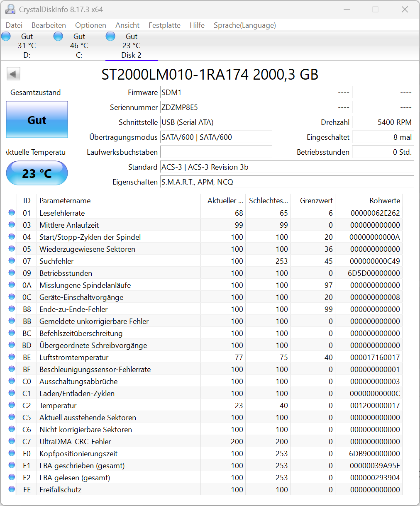
Task: Click the status indicator beside Temperatur parameter
Action: 12,405
